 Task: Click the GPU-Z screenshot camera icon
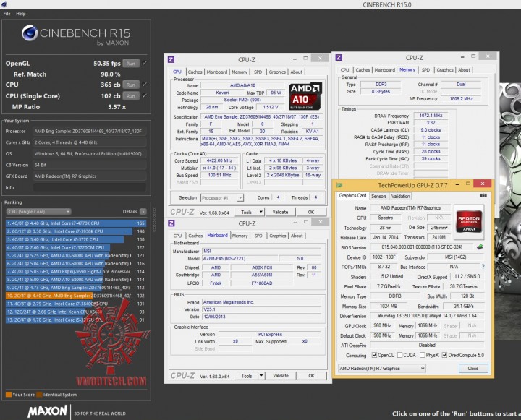(483, 196)
